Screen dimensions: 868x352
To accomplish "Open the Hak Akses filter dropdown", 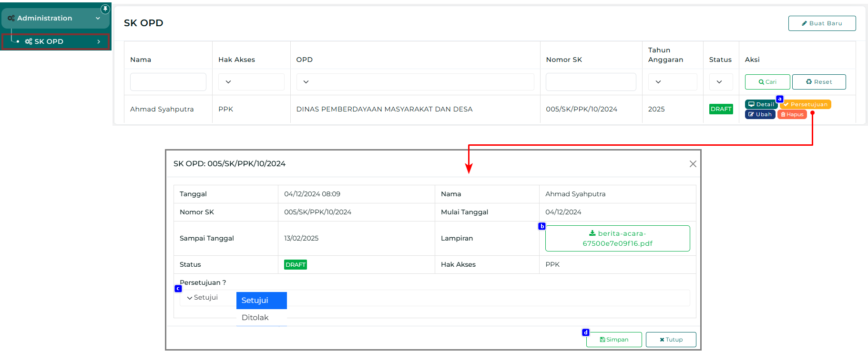I will pos(251,82).
